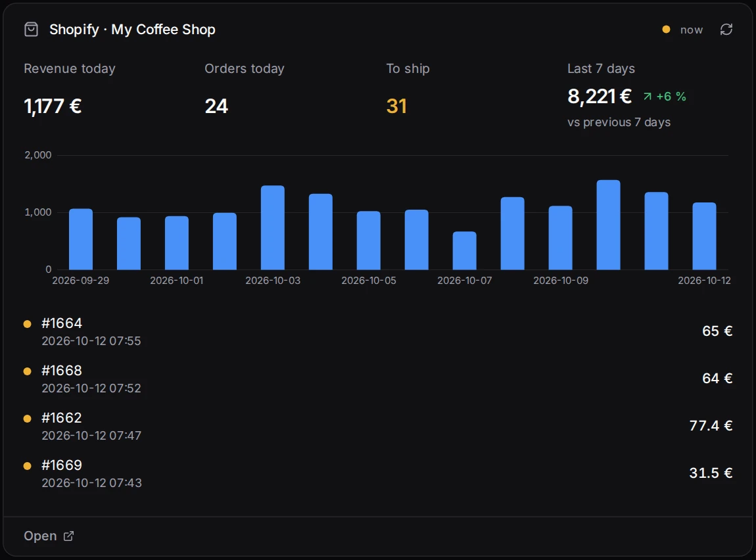The image size is (756, 560).
Task: Click the 2,000 y-axis label
Action: pos(38,155)
